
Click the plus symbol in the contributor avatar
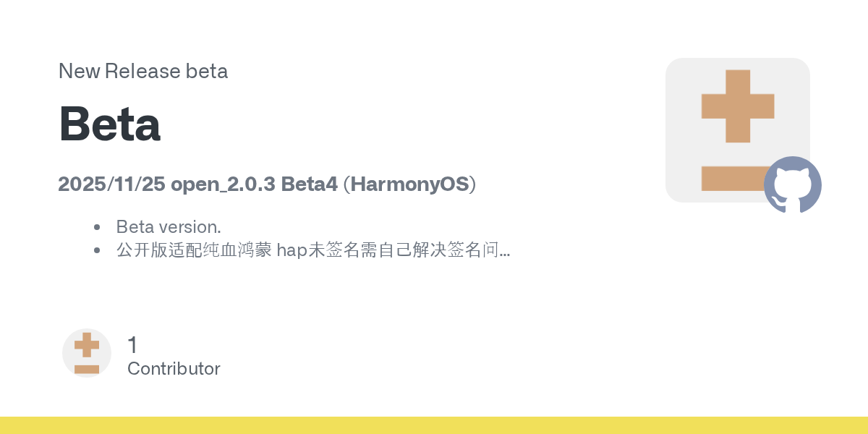(x=87, y=345)
